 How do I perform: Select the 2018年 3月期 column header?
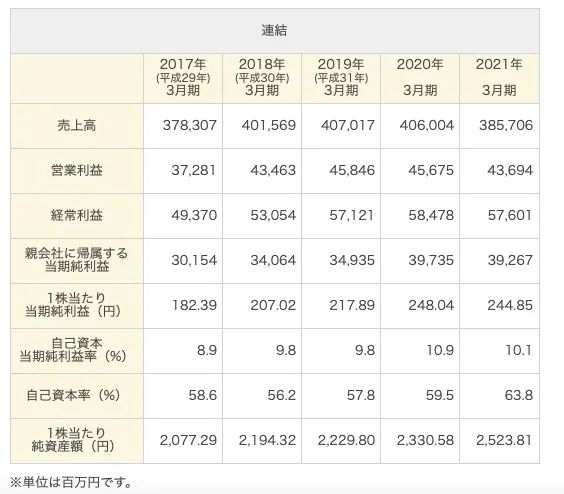[x=262, y=78]
